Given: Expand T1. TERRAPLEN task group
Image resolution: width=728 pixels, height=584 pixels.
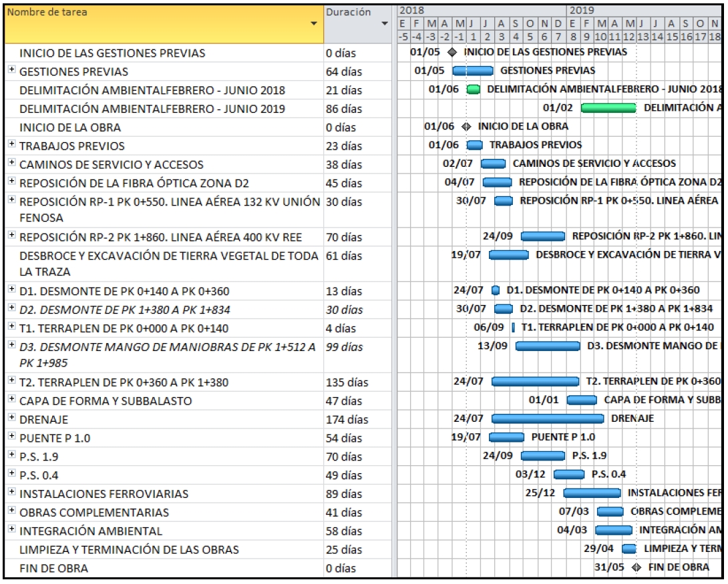Looking at the screenshot, I should [x=11, y=326].
